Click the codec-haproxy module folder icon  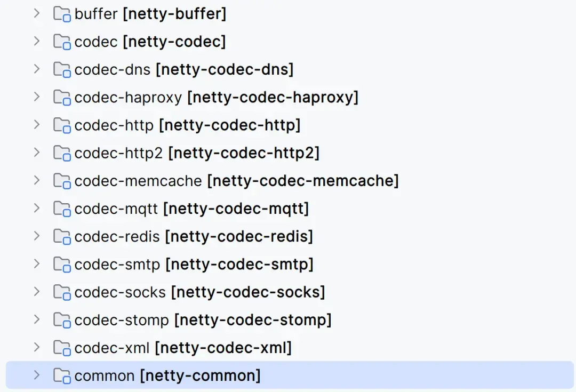(x=62, y=97)
